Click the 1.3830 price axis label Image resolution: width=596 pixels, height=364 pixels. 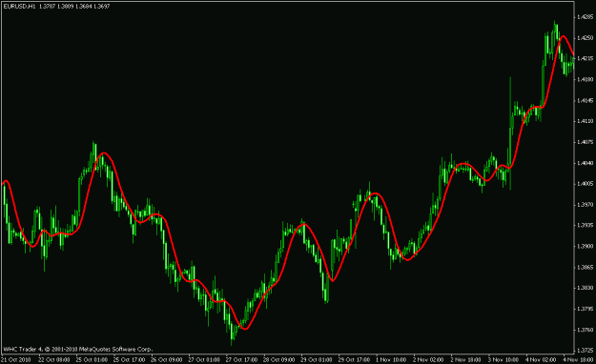[x=585, y=288]
